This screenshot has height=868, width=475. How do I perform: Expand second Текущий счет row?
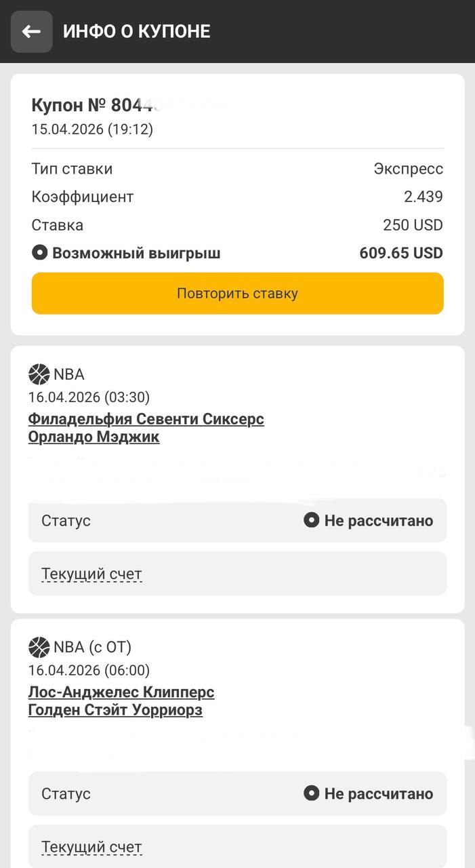click(x=91, y=847)
